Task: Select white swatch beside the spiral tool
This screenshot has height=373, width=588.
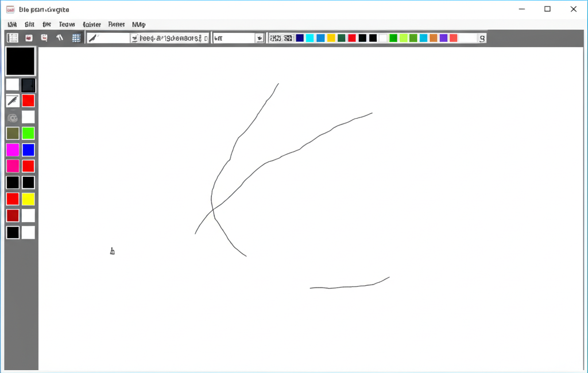Action: click(x=28, y=117)
